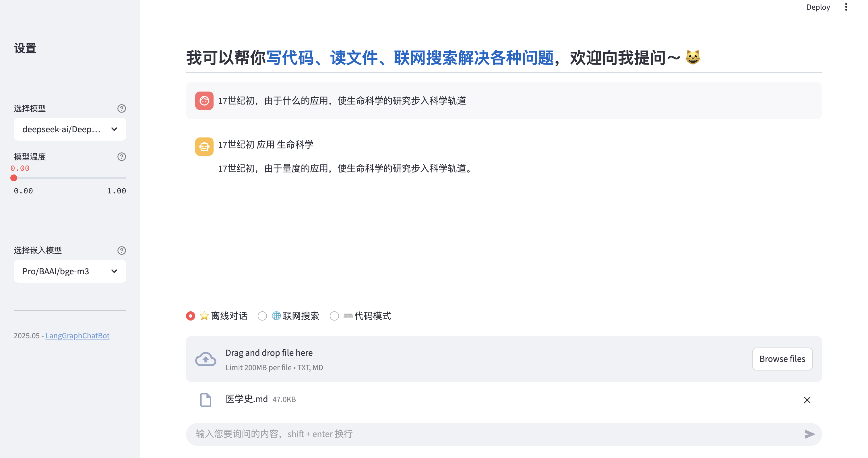This screenshot has height=458, width=868.
Task: Open the three-dot main menu
Action: [846, 7]
